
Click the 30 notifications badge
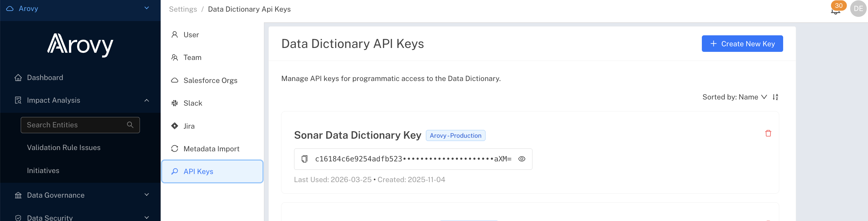coord(838,6)
